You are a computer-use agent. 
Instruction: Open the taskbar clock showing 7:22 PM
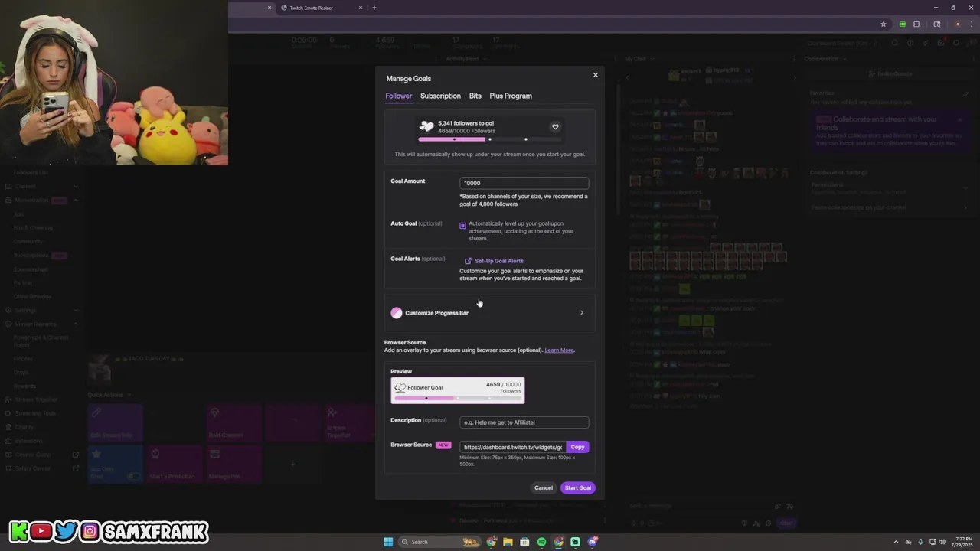point(963,542)
